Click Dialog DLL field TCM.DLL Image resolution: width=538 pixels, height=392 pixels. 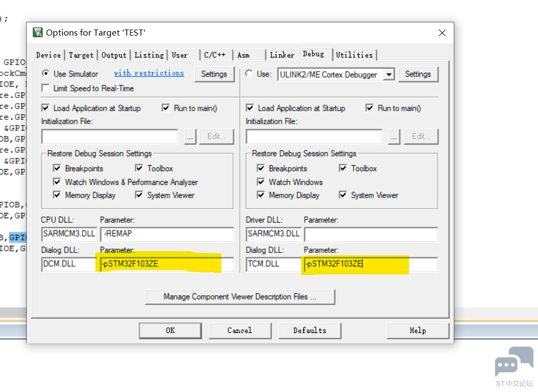pos(274,264)
